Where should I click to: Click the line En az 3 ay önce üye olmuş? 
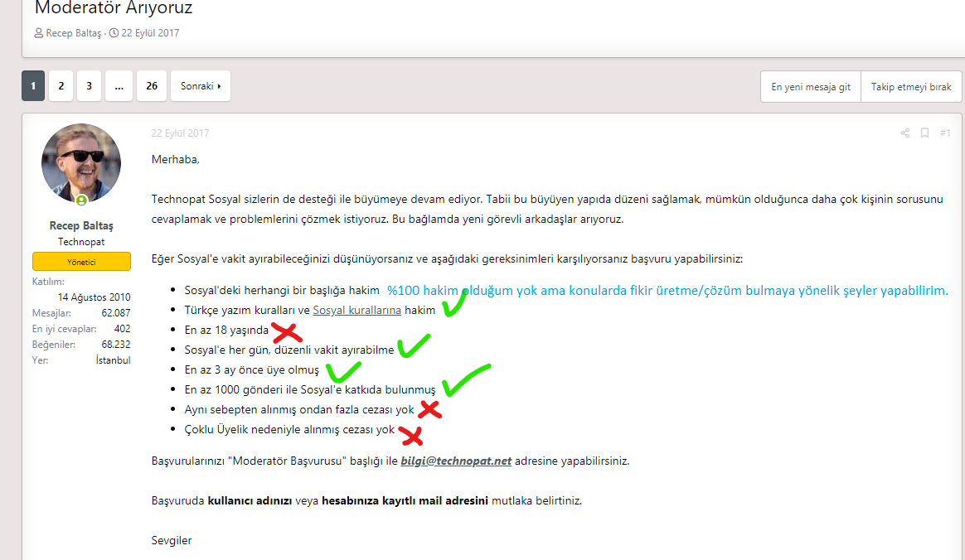pyautogui.click(x=252, y=370)
